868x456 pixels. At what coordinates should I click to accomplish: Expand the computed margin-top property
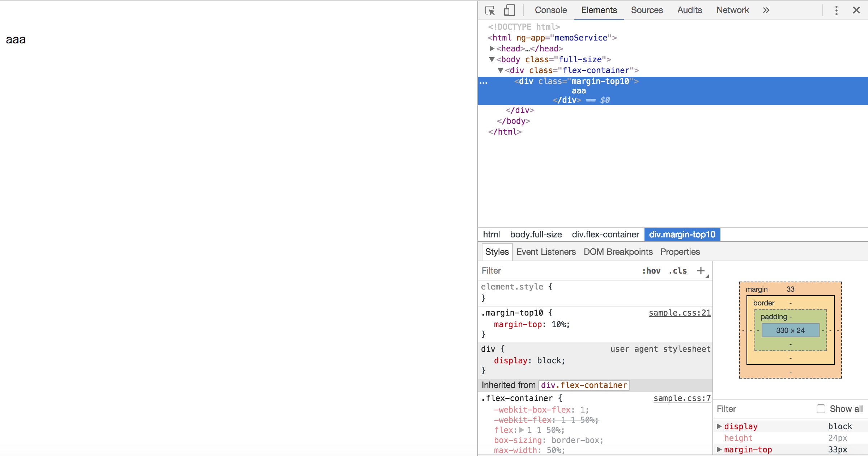pyautogui.click(x=719, y=449)
